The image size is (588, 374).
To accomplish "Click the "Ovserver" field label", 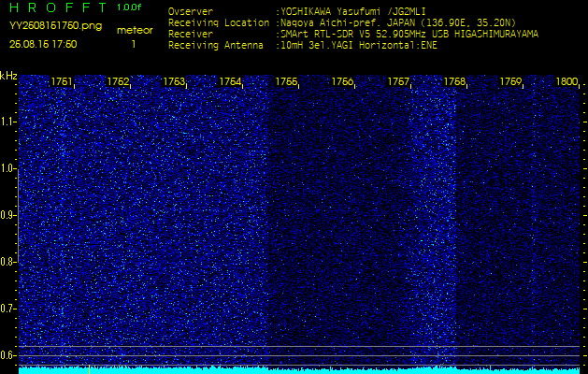I will coord(191,11).
